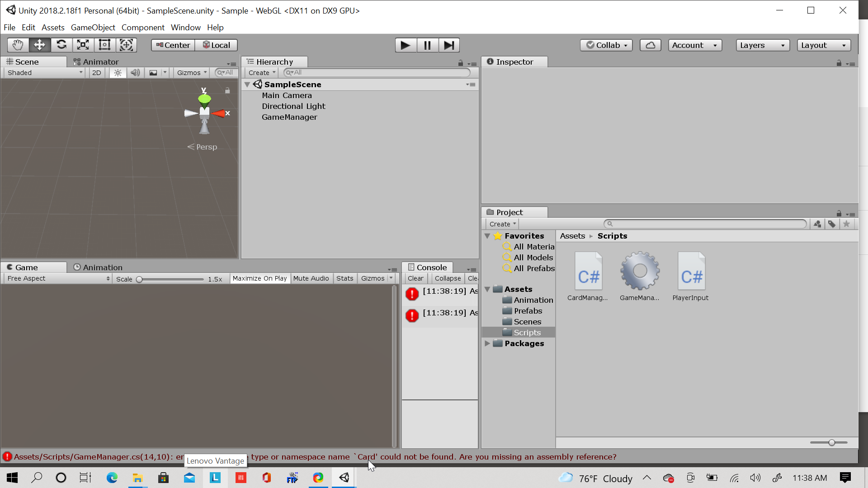Toggle scene lighting sun icon
Viewport: 868px width, 488px height.
click(118, 73)
